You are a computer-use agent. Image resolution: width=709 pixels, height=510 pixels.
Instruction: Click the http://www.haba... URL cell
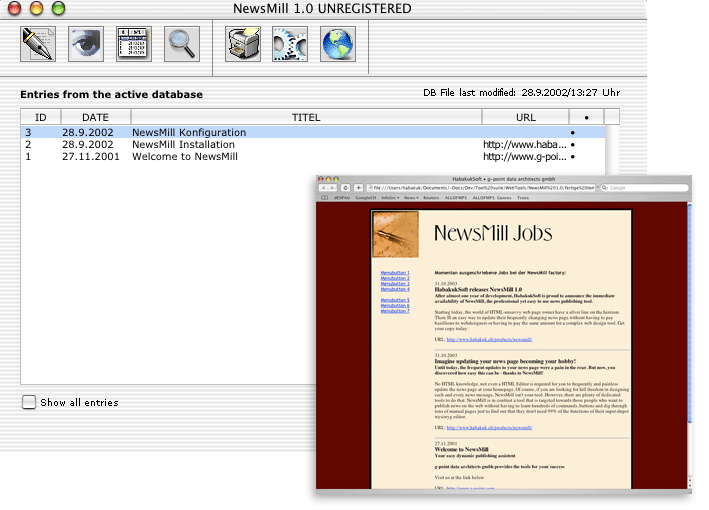(x=525, y=145)
